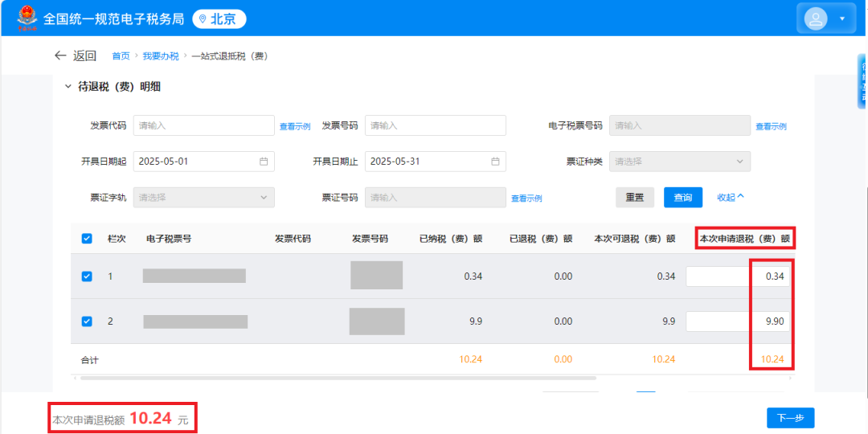The width and height of the screenshot is (868, 434).
Task: Open the 票证种类 dropdown
Action: tap(680, 162)
